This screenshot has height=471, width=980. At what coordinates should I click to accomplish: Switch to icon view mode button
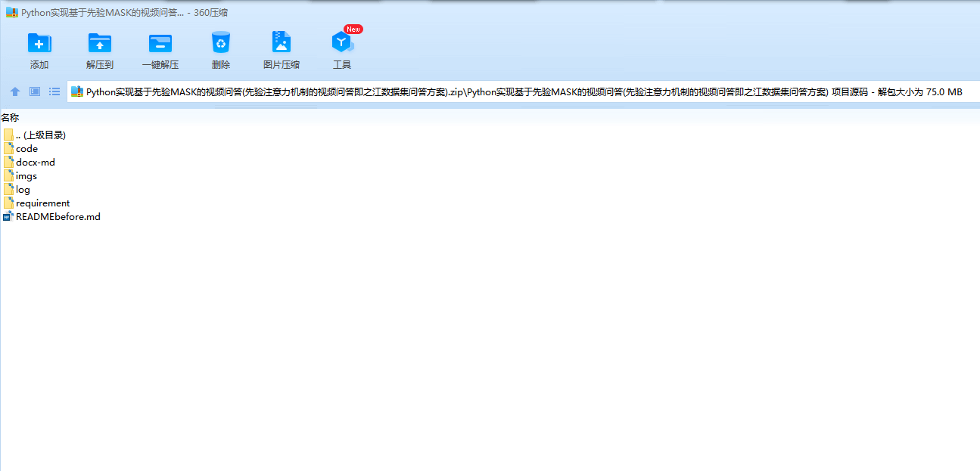click(35, 91)
